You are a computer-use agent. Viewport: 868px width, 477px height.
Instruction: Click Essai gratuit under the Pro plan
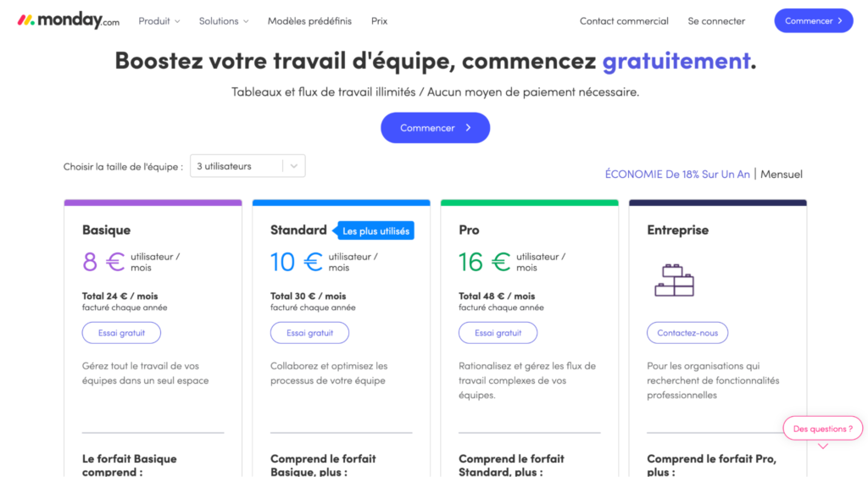(498, 333)
